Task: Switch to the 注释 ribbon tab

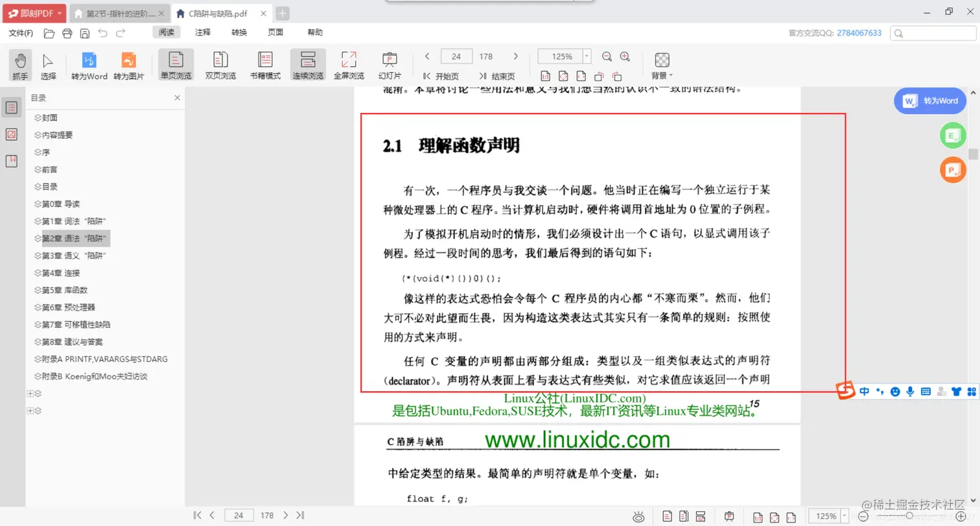Action: 202,32
